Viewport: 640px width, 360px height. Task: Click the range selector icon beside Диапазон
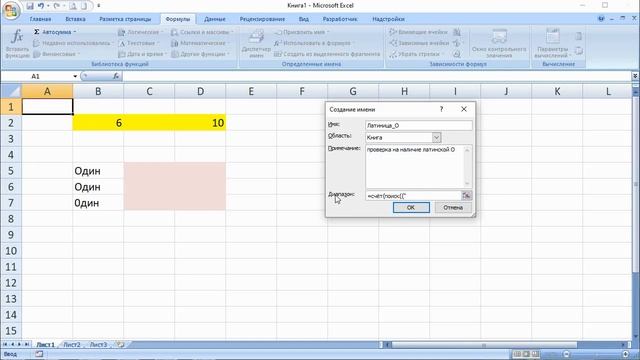point(467,196)
